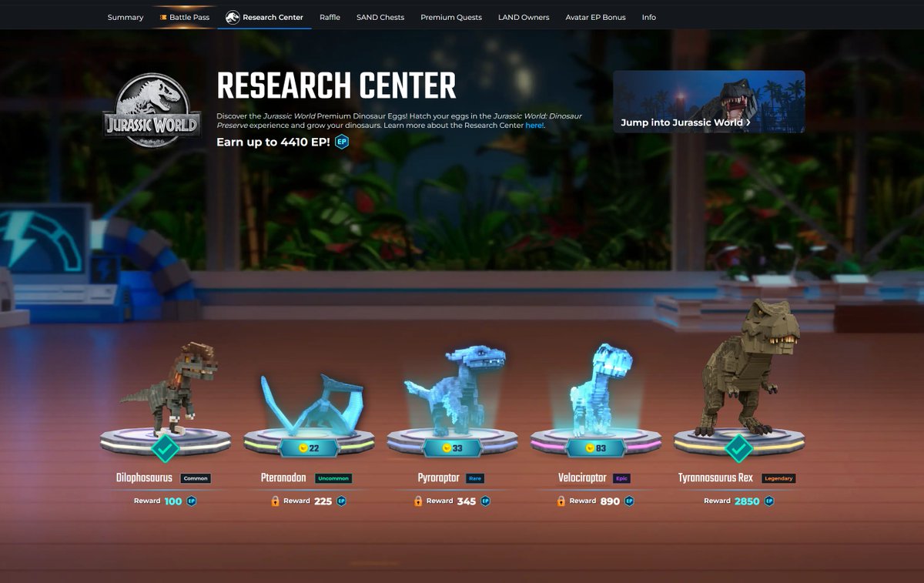
Task: Click the Reward 2850 value
Action: point(747,501)
